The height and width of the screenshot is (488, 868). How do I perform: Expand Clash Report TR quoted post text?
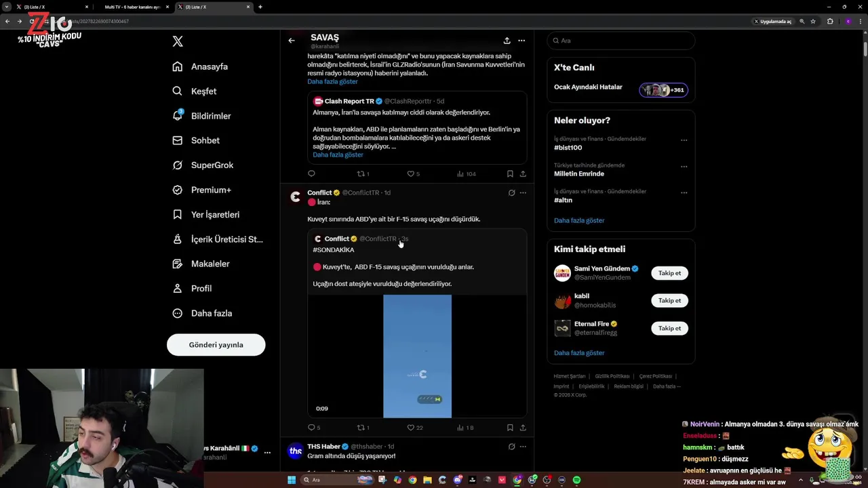[x=338, y=155]
